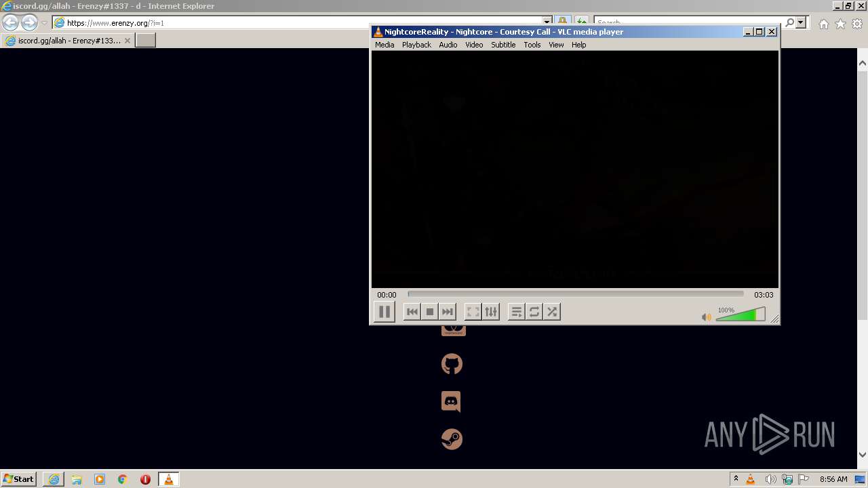This screenshot has height=488, width=868.
Task: Go forward in Internet Explorer
Action: pos(29,22)
